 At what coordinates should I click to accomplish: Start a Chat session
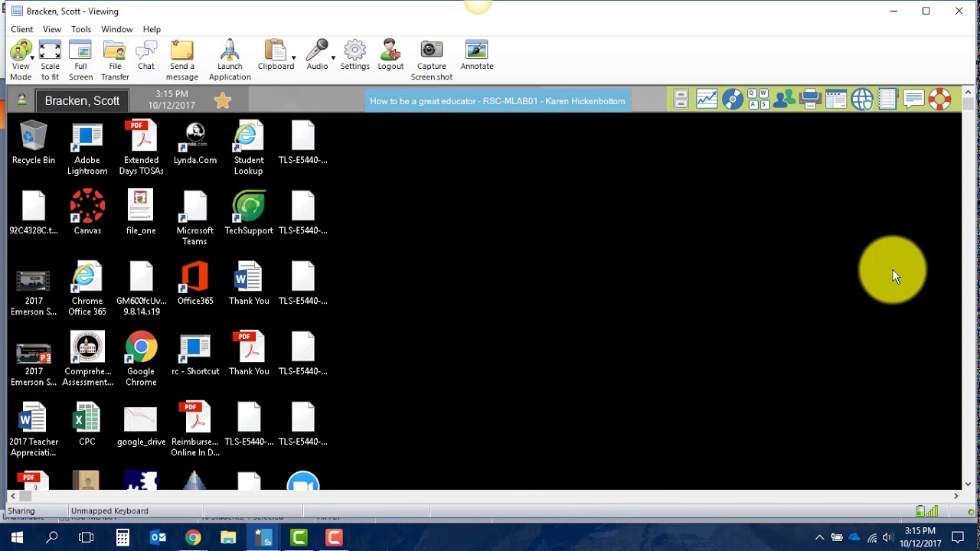pyautogui.click(x=146, y=55)
